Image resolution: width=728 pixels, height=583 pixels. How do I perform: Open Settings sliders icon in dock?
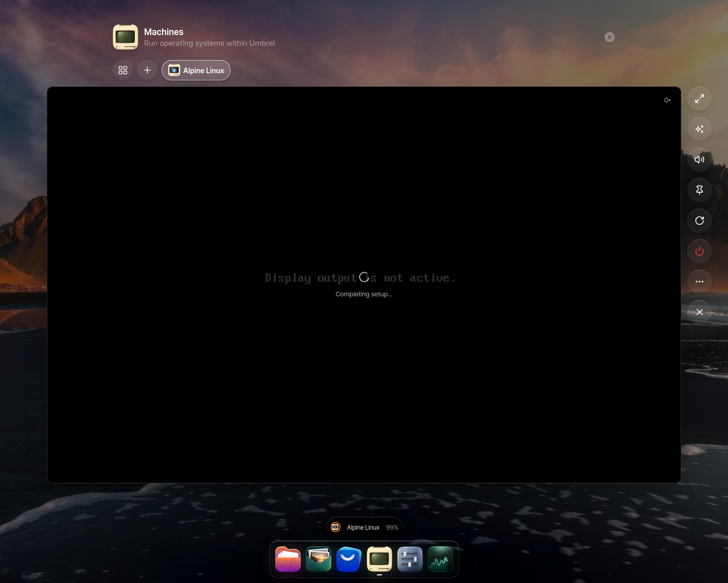[x=410, y=559]
